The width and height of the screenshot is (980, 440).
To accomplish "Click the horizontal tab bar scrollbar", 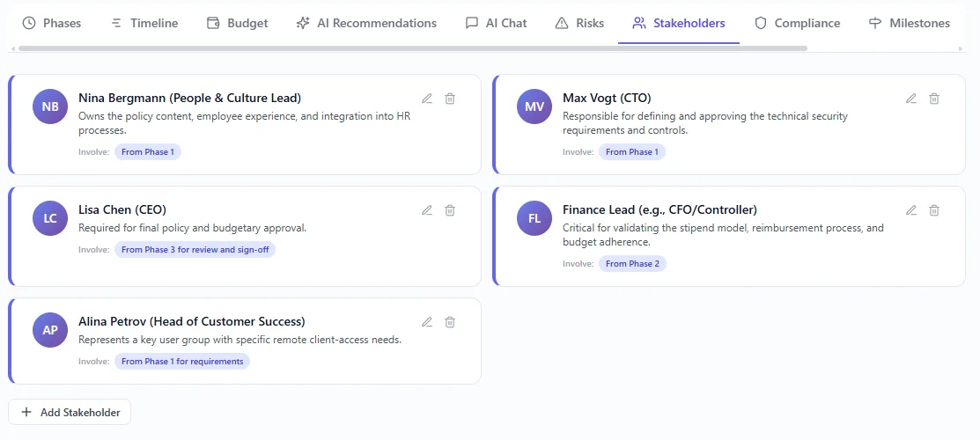I will coord(412,48).
